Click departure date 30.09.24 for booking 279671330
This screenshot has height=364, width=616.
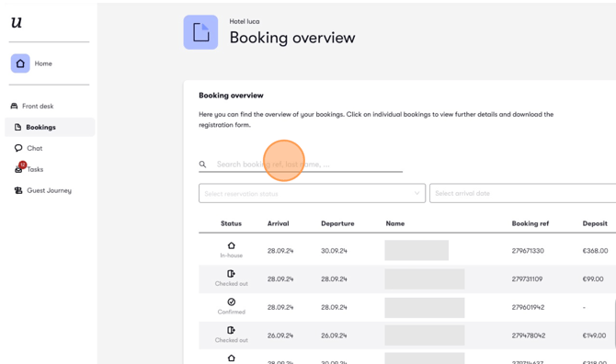pos(334,251)
